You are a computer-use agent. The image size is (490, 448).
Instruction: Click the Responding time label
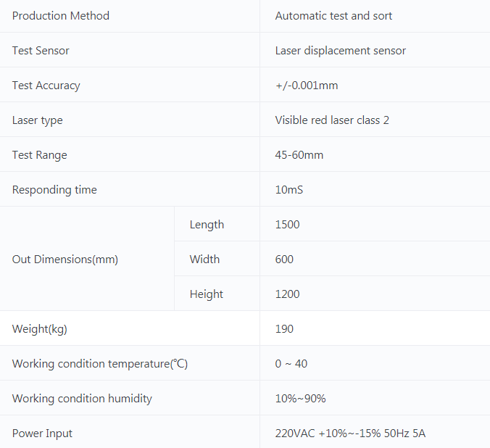pyautogui.click(x=54, y=190)
